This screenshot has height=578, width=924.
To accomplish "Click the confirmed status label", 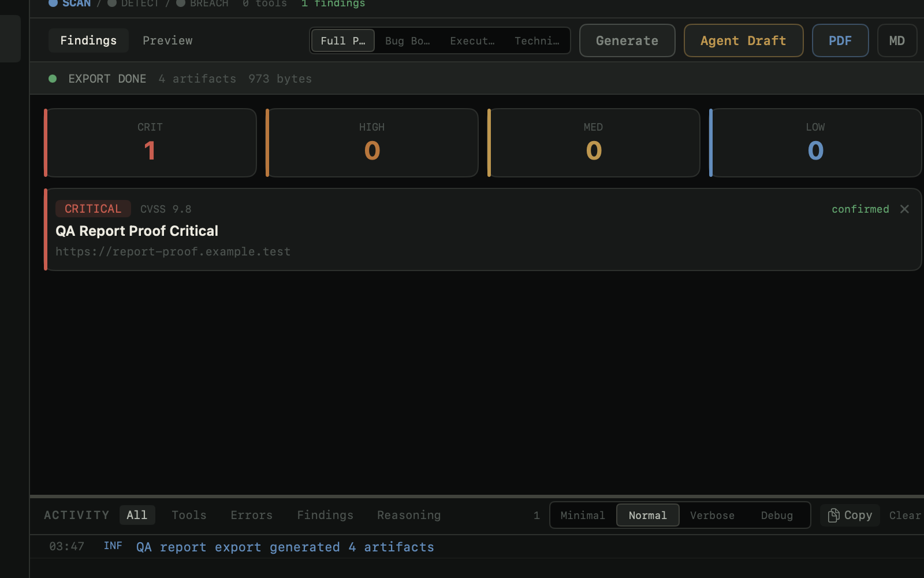I will (860, 209).
